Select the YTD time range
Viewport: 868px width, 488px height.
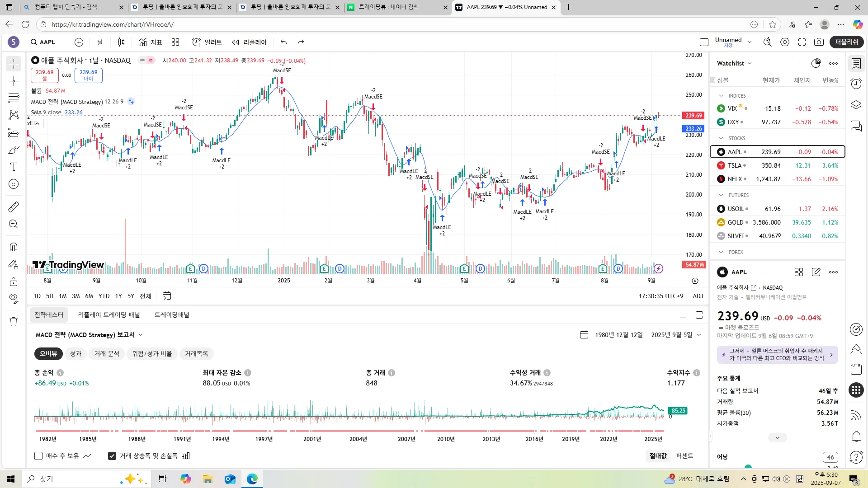pyautogui.click(x=104, y=296)
